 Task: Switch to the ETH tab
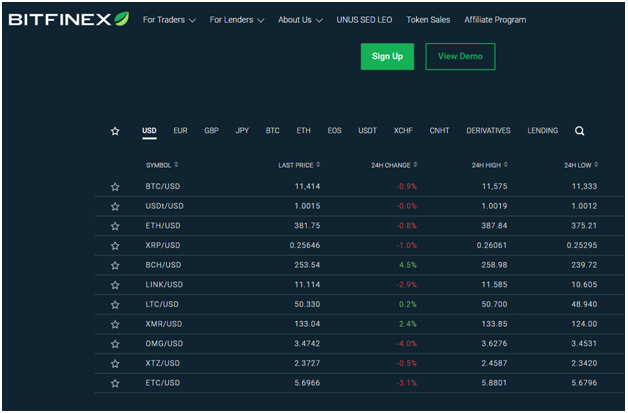pyautogui.click(x=304, y=131)
